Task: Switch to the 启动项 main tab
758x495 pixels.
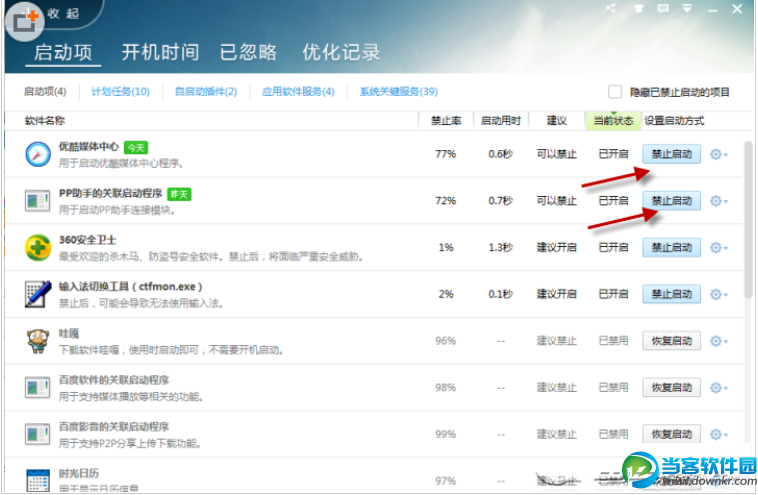Action: 63,52
